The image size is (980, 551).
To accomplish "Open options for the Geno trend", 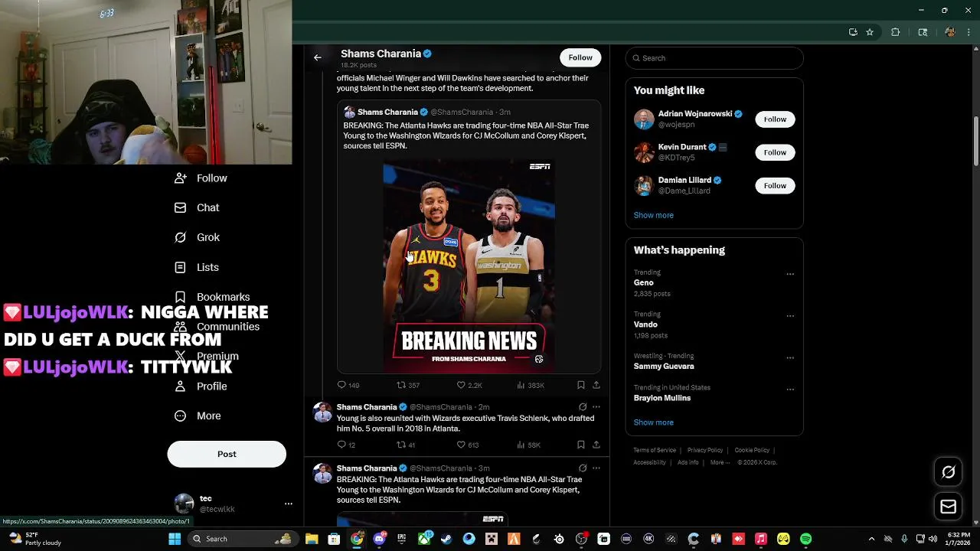I will (790, 274).
